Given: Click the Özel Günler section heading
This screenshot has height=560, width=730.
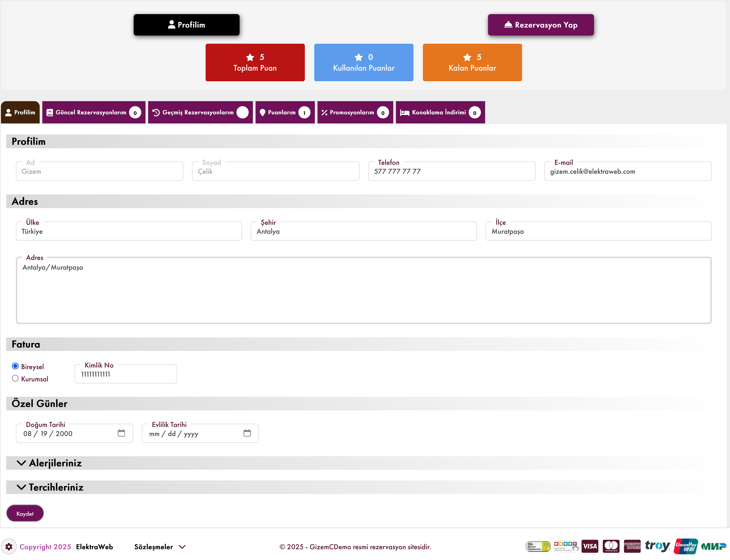Looking at the screenshot, I should point(39,404).
